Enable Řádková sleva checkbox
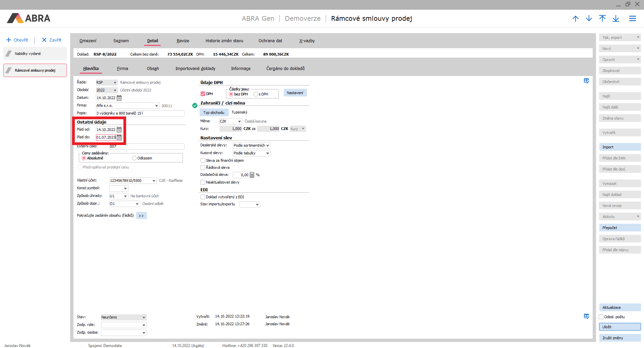 pos(203,167)
